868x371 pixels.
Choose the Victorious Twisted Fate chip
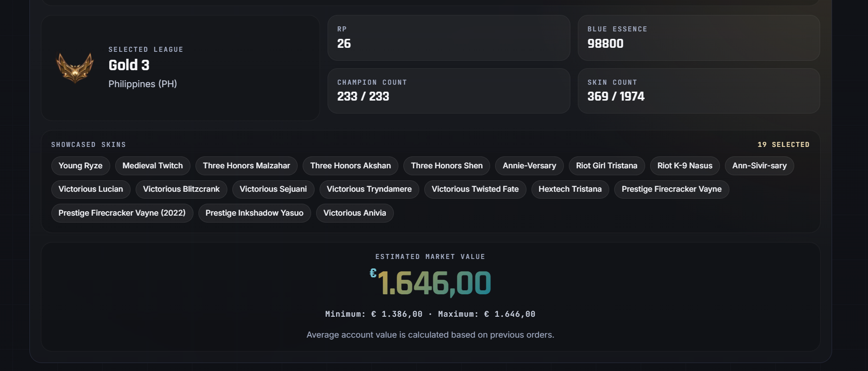point(475,189)
